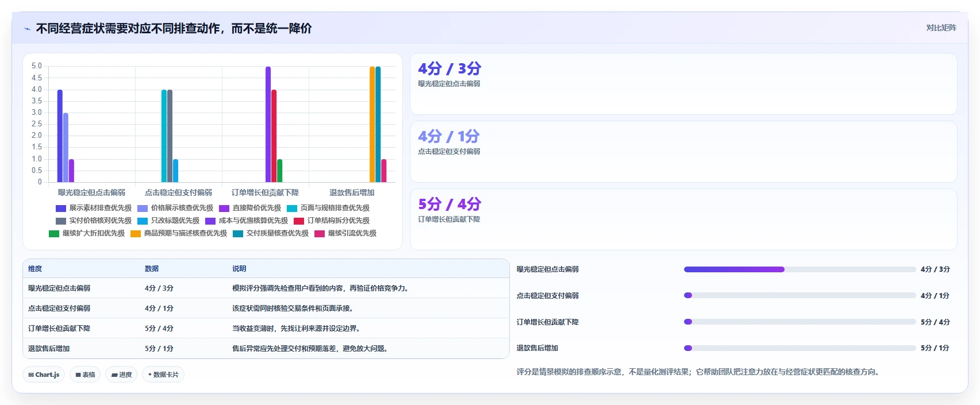The width and height of the screenshot is (980, 405).
Task: Click the 对比矩阵 label in header
Action: coord(941,28)
